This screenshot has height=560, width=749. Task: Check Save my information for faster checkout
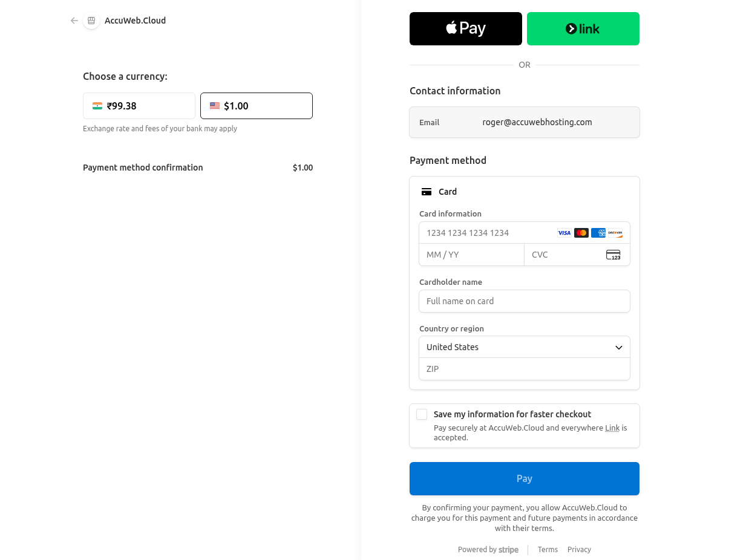(422, 414)
